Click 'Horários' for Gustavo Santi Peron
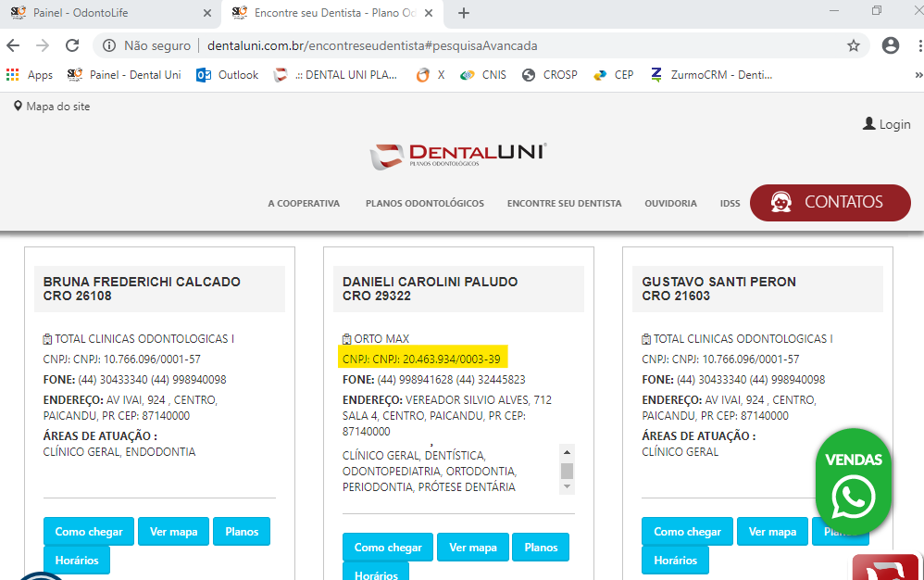Screen dimensions: 924x580 click(675, 560)
